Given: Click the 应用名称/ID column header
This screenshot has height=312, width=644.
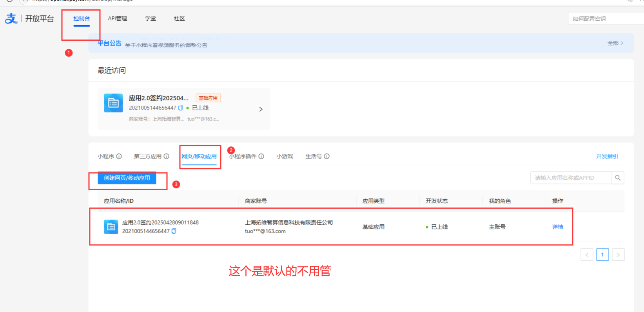Looking at the screenshot, I should (118, 201).
